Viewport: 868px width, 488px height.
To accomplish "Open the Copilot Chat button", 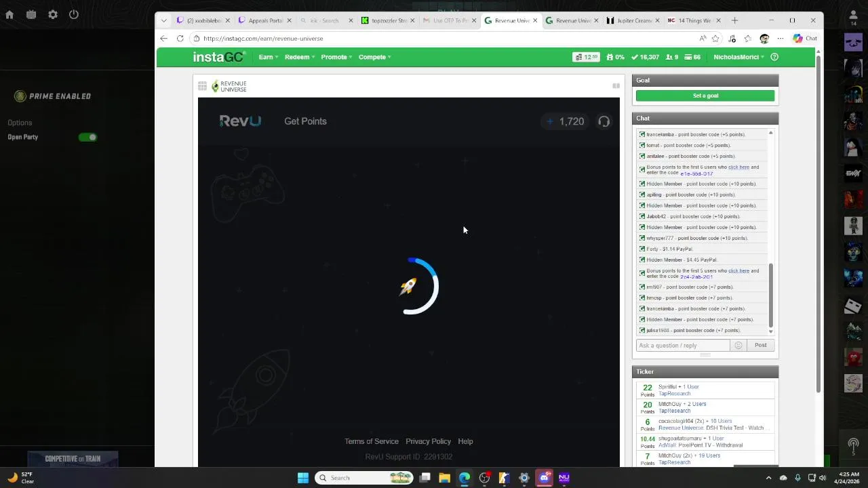I will pyautogui.click(x=805, y=39).
